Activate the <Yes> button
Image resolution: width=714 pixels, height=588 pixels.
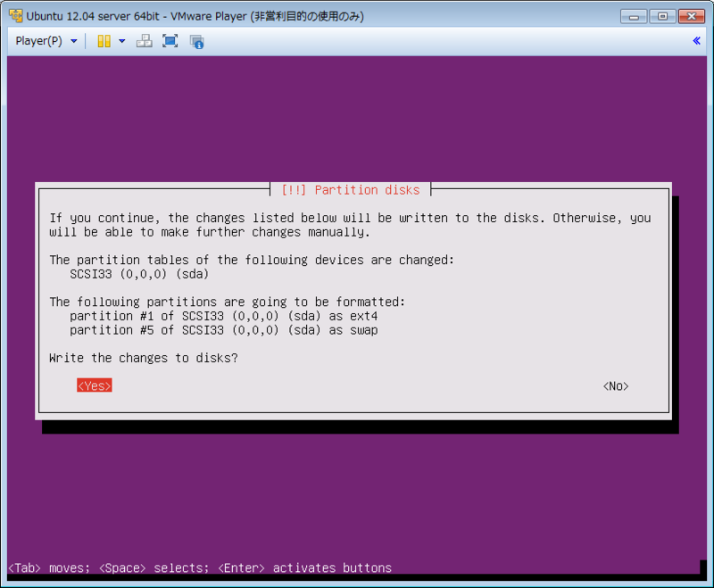[x=95, y=385]
